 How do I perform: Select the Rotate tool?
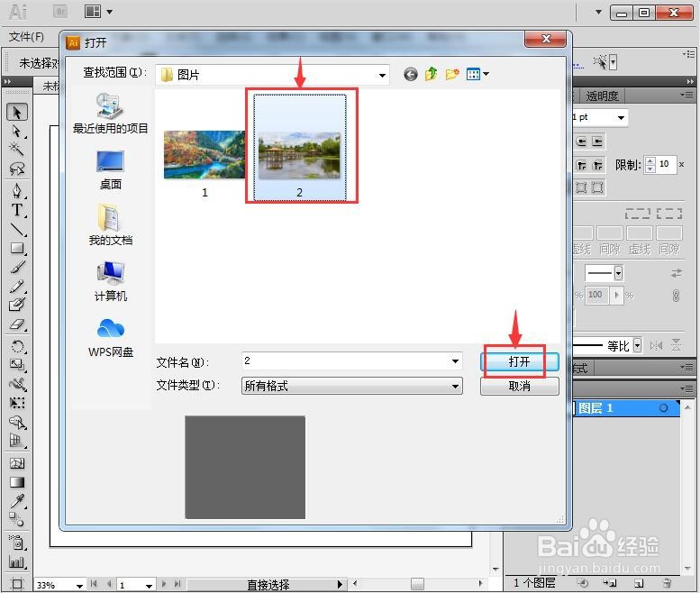[17, 346]
